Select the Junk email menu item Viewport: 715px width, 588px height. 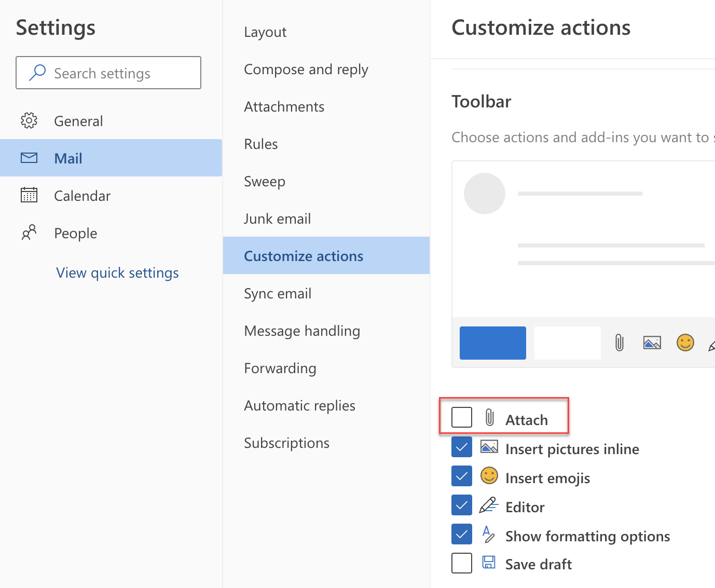coord(278,218)
